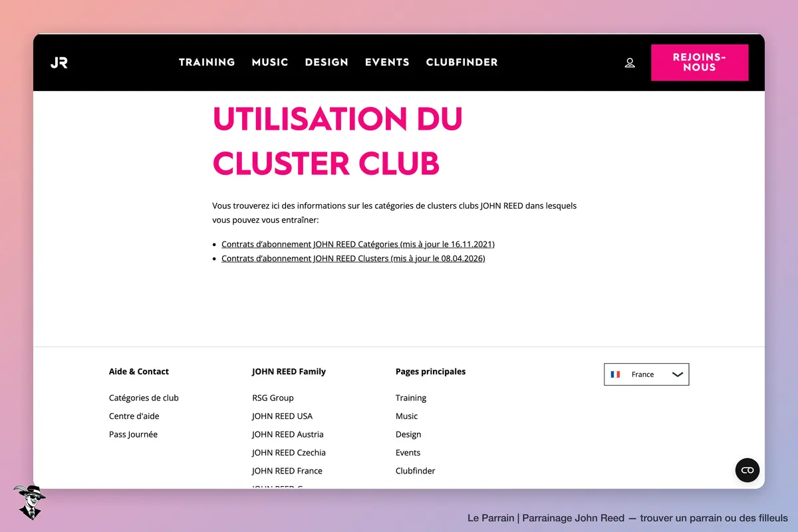Open the JOHN REED France link
This screenshot has width=798, height=532.
click(x=287, y=471)
